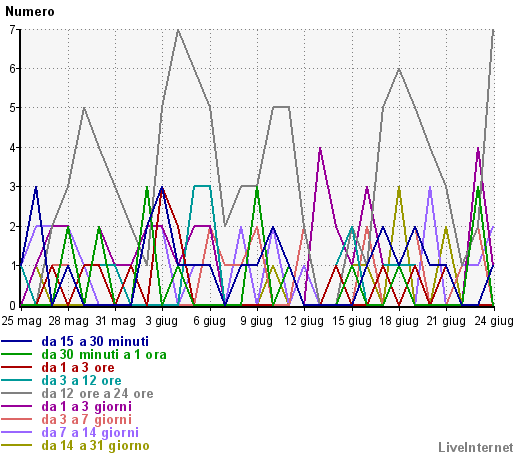
Task: Click legend label 'da 12 ore a 24 ore'
Action: pos(97,394)
